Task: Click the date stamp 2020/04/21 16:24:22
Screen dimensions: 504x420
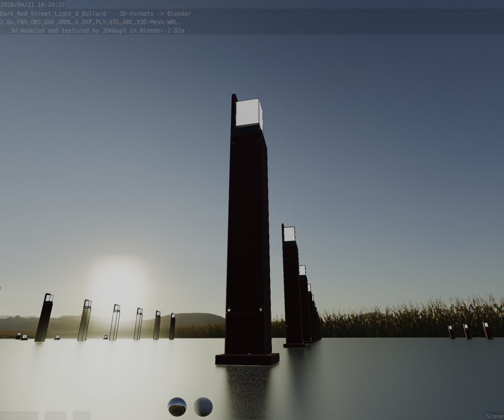Action: coord(33,5)
